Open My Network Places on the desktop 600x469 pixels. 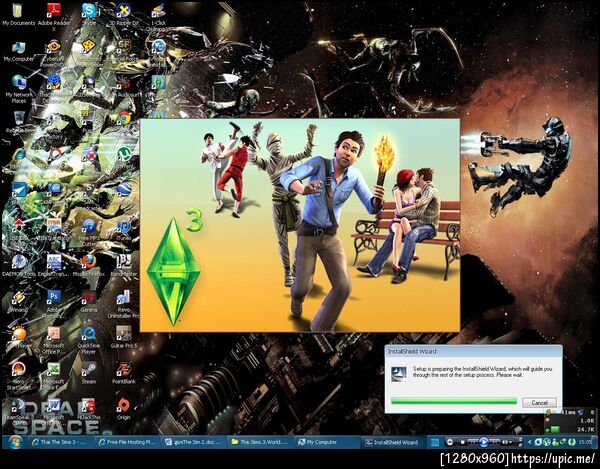[x=18, y=89]
